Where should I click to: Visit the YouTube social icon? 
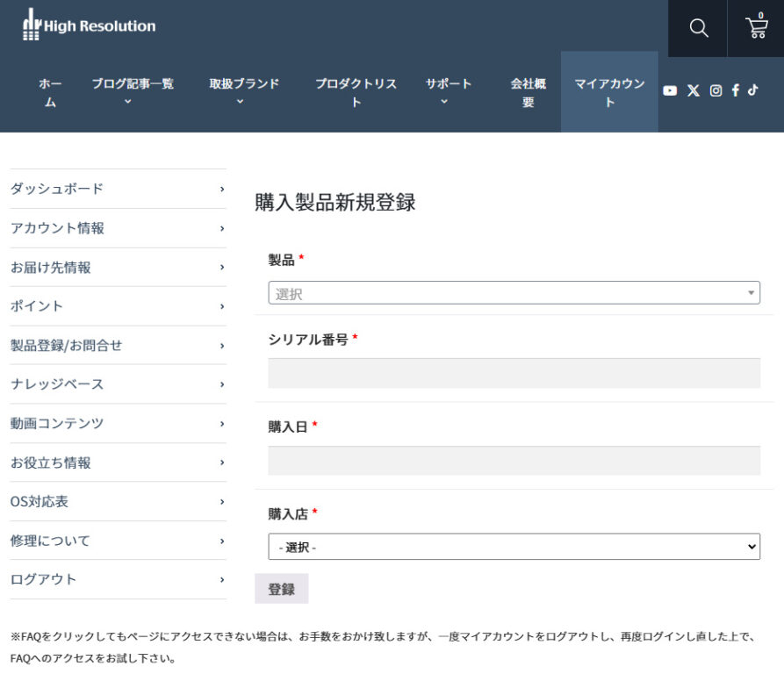[670, 90]
